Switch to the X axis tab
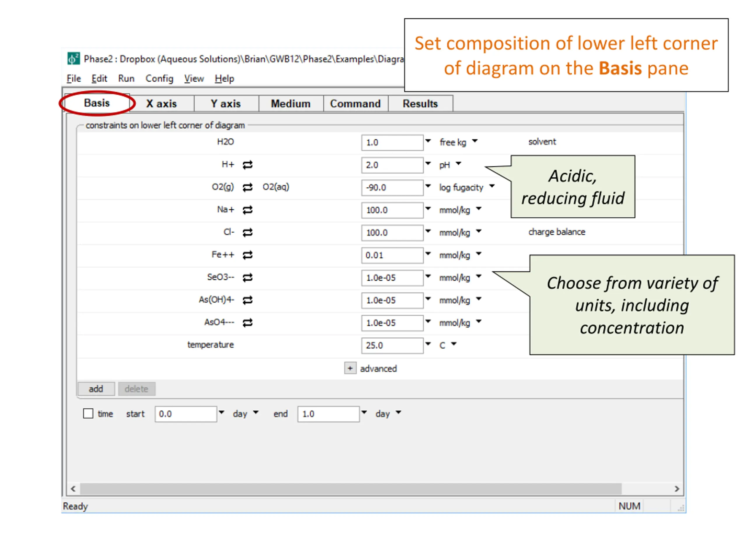The image size is (747, 560). (161, 104)
